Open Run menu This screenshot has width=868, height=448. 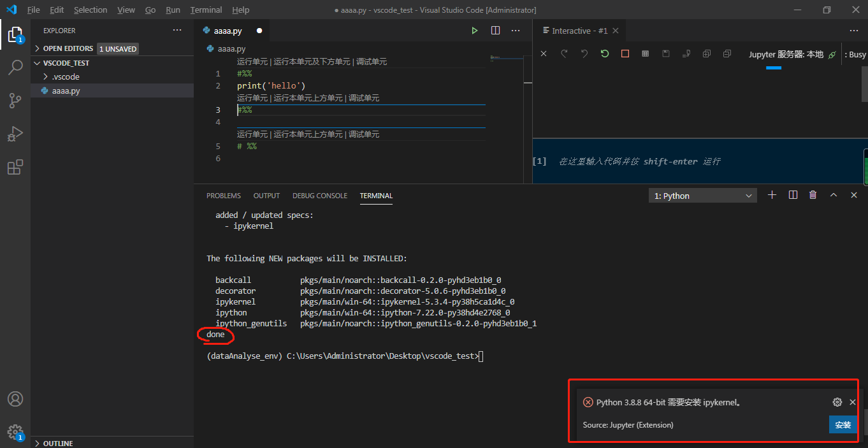173,10
